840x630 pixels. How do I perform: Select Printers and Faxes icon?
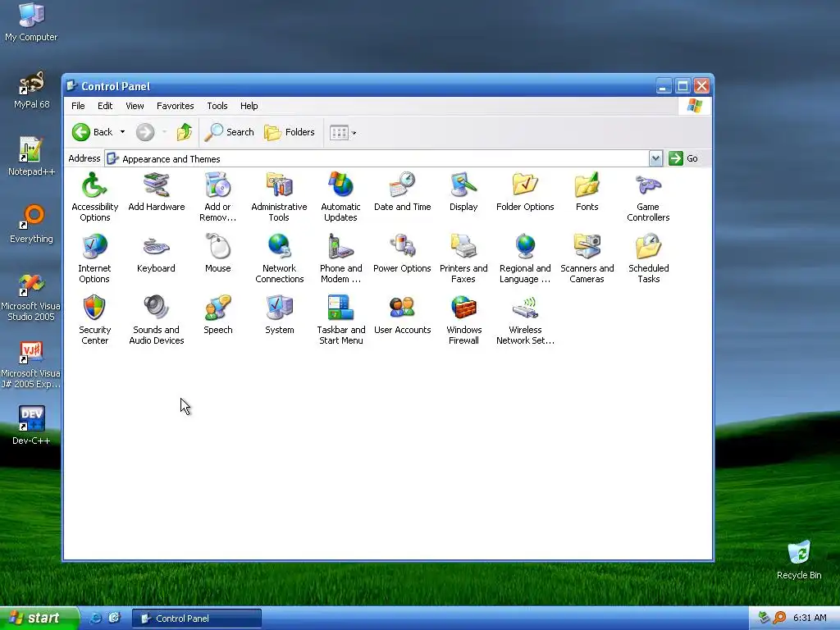tap(463, 258)
